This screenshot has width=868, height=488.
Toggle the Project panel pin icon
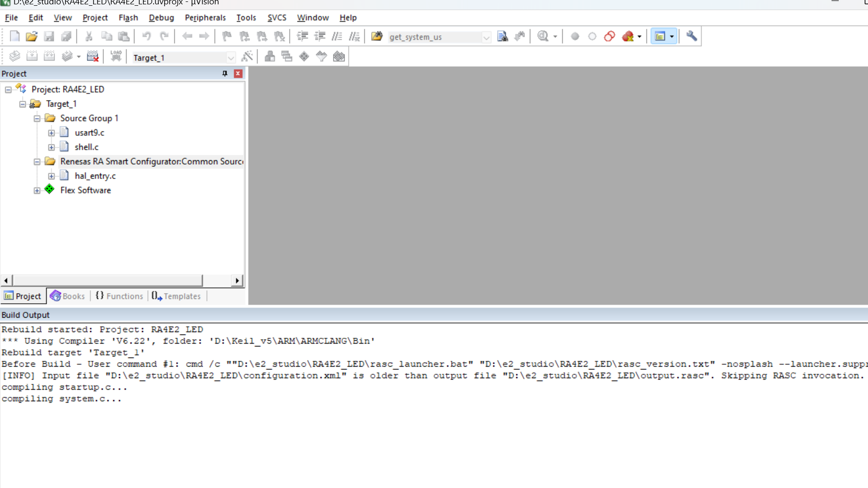225,73
